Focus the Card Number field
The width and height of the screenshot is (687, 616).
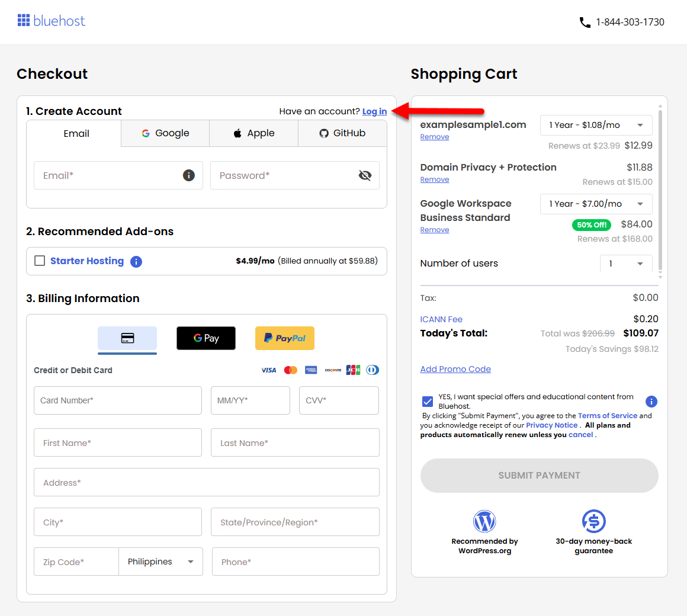pos(118,400)
